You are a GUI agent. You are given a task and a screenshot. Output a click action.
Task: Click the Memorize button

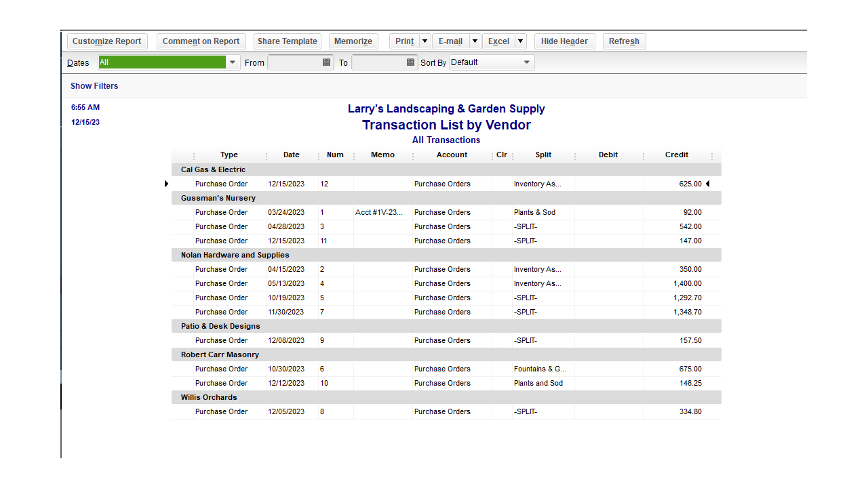[x=353, y=41]
